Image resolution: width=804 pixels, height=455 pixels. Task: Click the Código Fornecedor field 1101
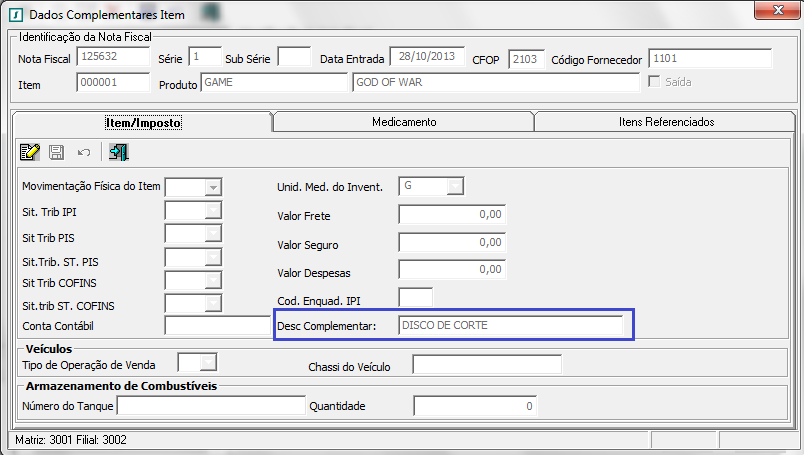coord(710,58)
